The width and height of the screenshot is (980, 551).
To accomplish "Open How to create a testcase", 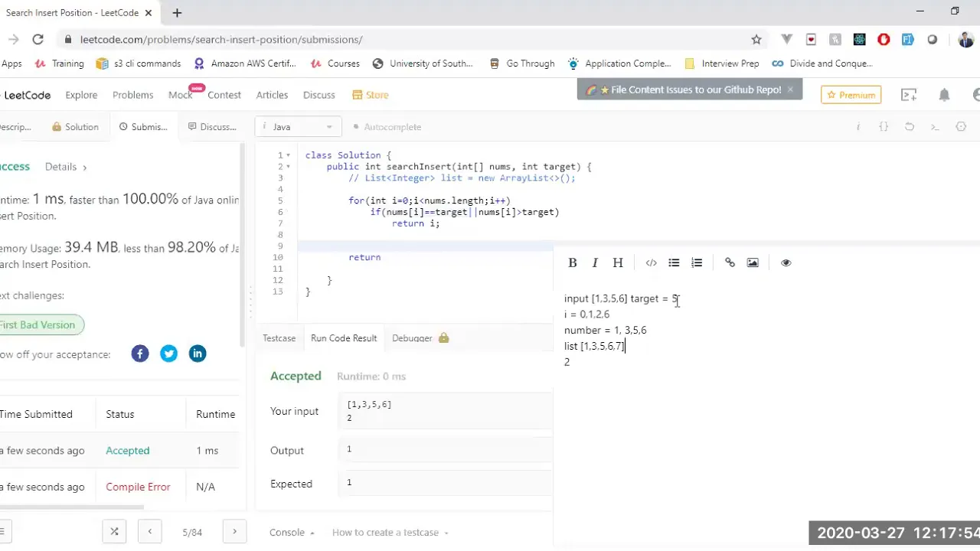I will [x=390, y=533].
